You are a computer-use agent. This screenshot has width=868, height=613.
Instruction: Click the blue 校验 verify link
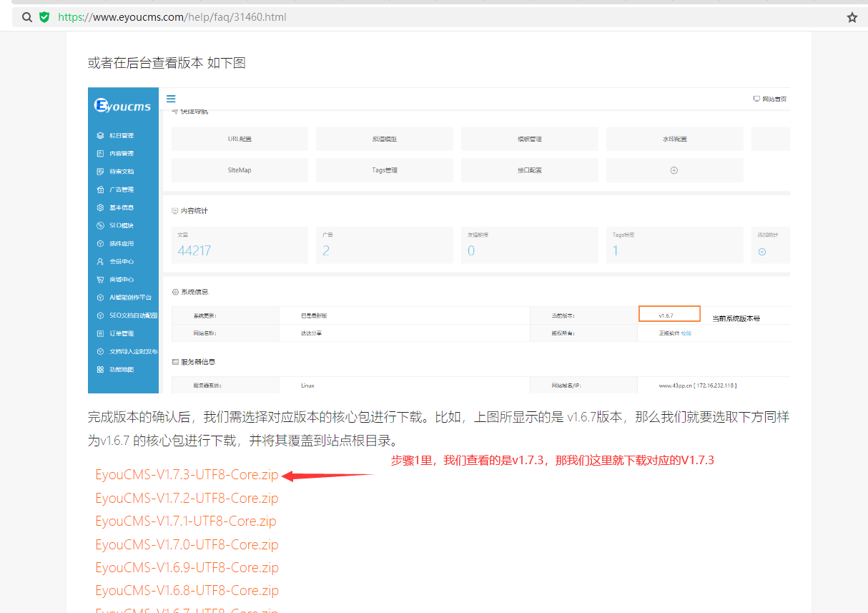click(686, 333)
